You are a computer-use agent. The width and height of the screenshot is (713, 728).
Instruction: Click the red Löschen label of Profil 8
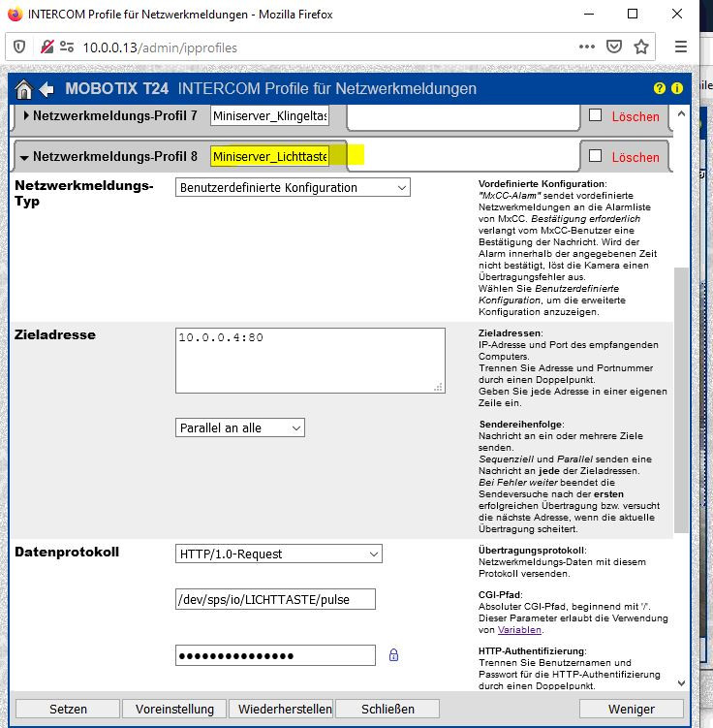(x=635, y=157)
